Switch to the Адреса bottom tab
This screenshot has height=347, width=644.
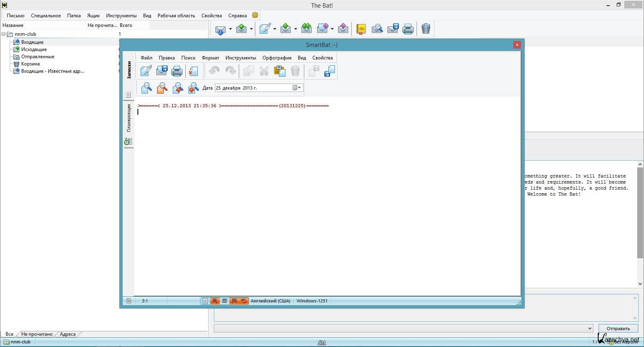click(68, 334)
